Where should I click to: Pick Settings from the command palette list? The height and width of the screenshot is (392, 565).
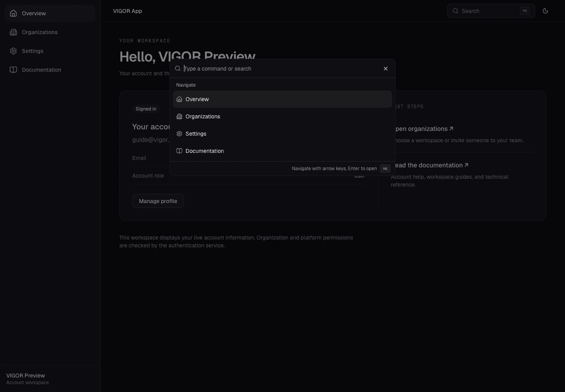pyautogui.click(x=282, y=134)
